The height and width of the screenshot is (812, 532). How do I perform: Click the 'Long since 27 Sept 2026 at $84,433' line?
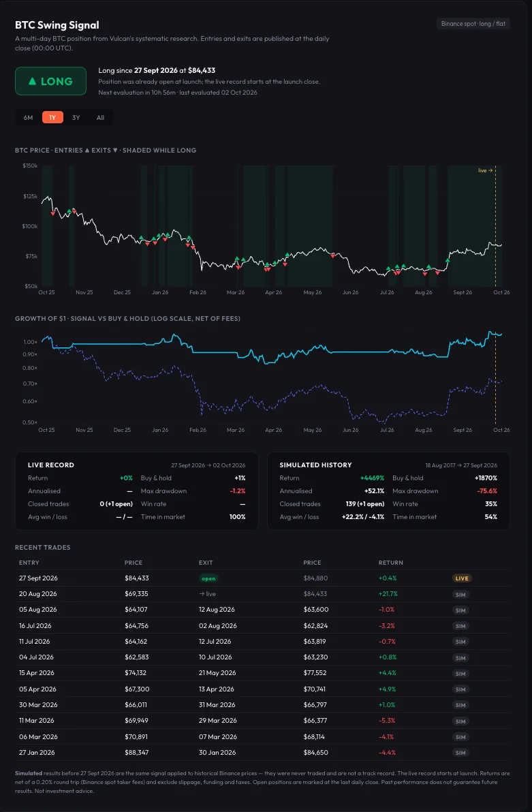tap(157, 70)
